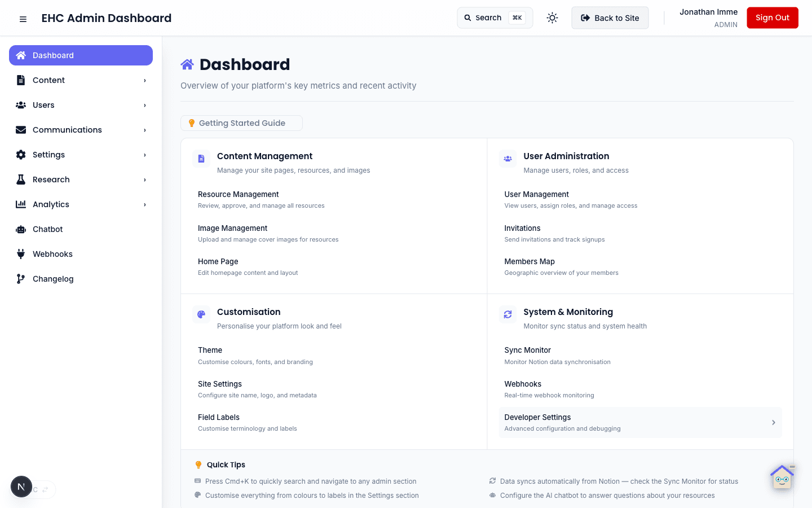Open the hamburger menu icon
Screen dimensions: 812x508
(x=23, y=18)
